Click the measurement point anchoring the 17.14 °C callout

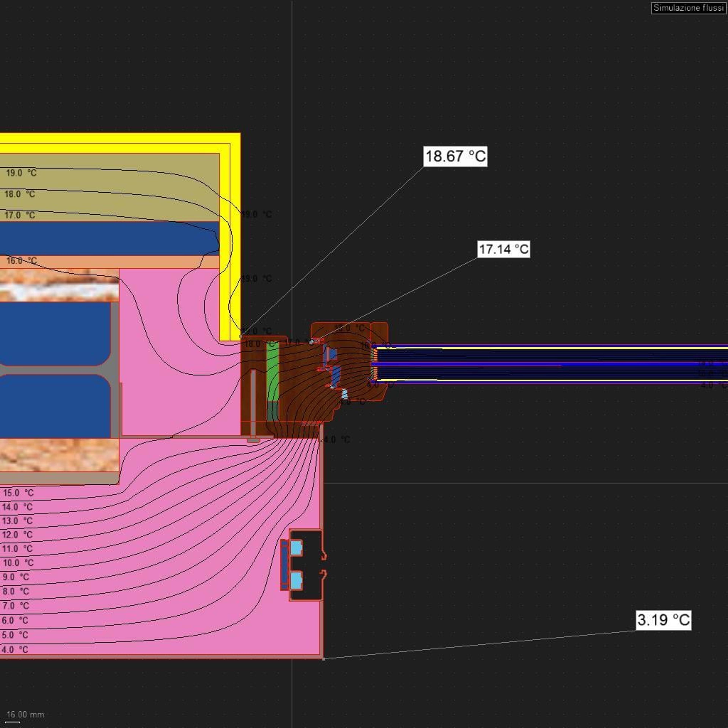click(311, 343)
